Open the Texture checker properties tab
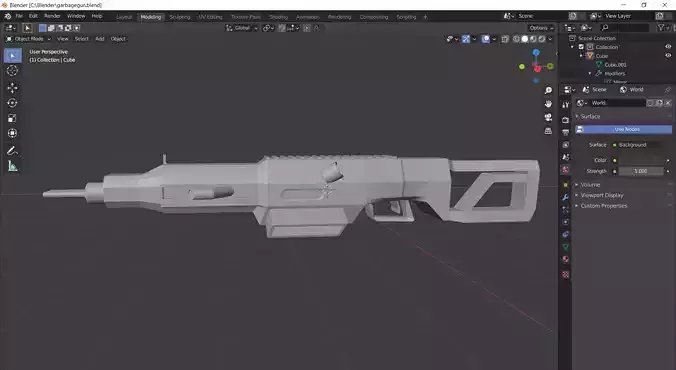The height and width of the screenshot is (370, 676). point(566,275)
